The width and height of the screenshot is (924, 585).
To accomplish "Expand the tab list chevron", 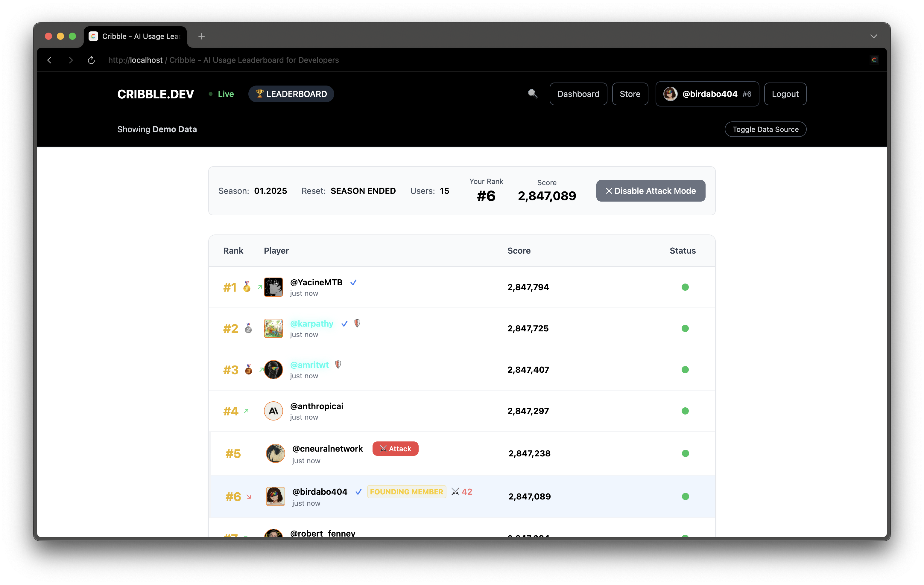I will 874,36.
